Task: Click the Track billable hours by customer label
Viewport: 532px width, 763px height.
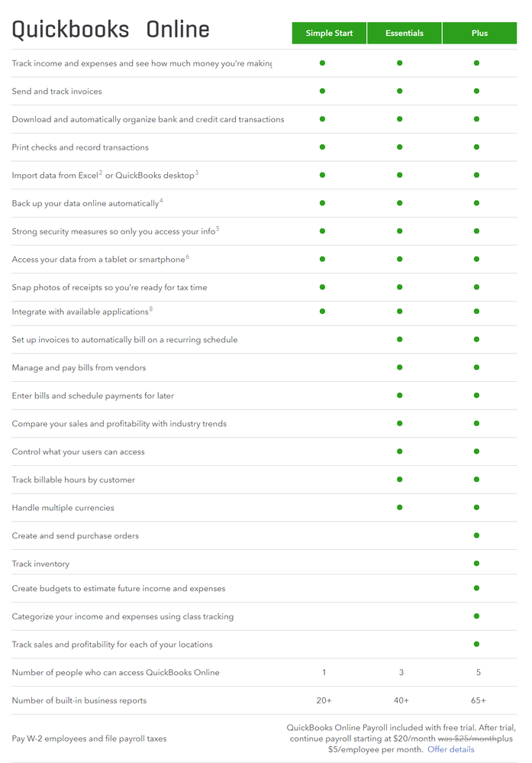Action: (73, 480)
